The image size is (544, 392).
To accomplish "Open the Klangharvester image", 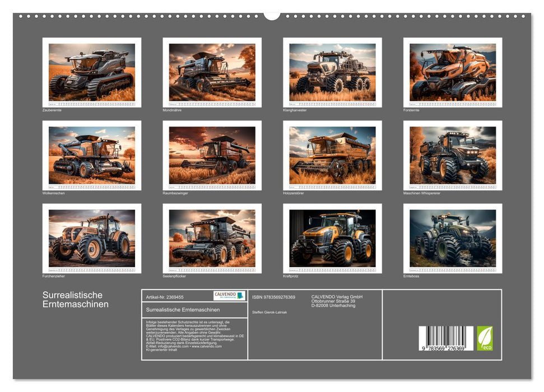I will (332, 72).
